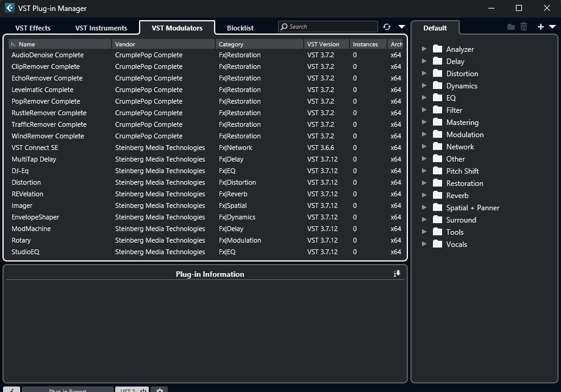Image resolution: width=561 pixels, height=392 pixels.
Task: Click the Delay folder icon
Action: tap(437, 61)
